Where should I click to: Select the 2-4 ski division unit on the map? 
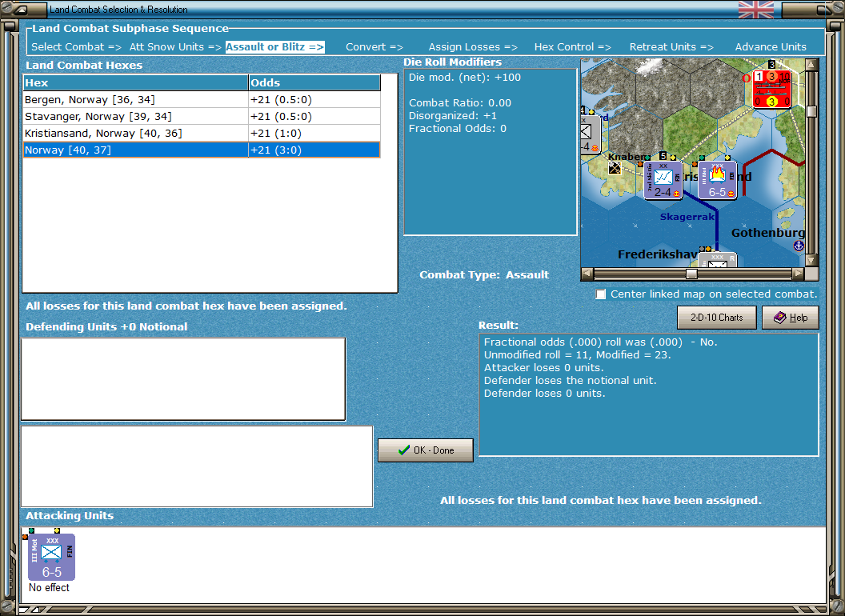(x=663, y=180)
